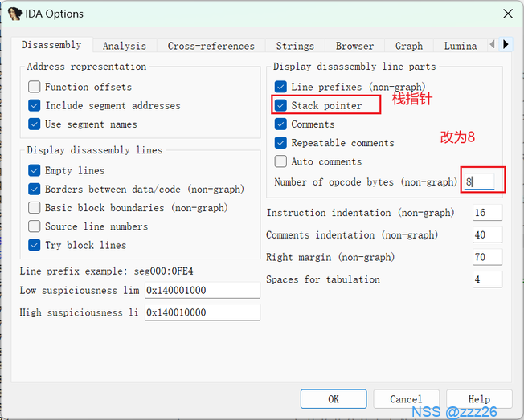This screenshot has width=524, height=420.
Task: Enable Source line numbers checkbox
Action: pos(35,226)
